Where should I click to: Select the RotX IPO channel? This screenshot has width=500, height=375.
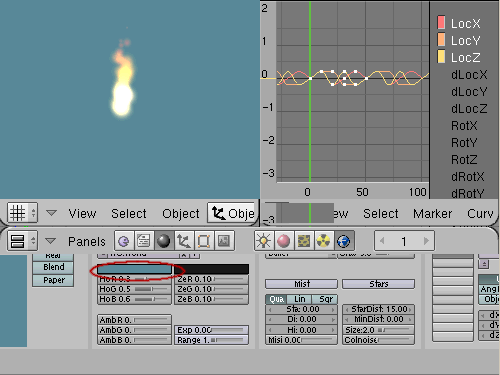[x=464, y=126]
